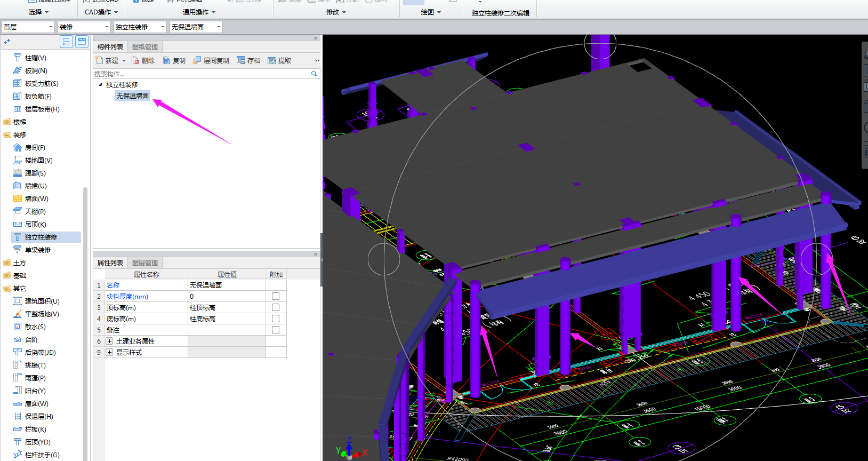The width and height of the screenshot is (868, 461).
Task: Expand 显示样式 property group
Action: [109, 352]
